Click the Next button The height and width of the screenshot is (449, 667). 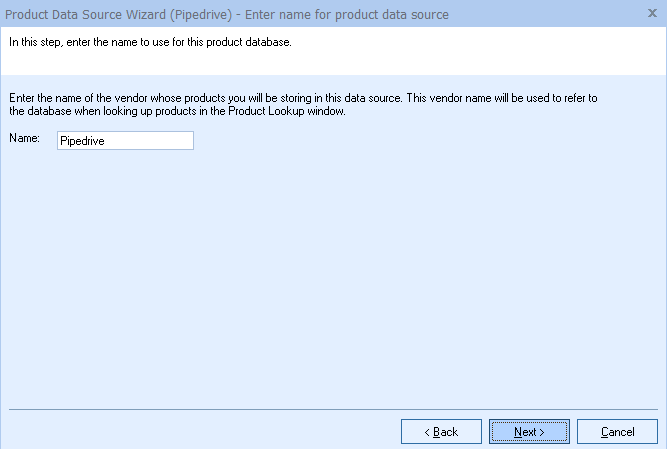coord(529,431)
